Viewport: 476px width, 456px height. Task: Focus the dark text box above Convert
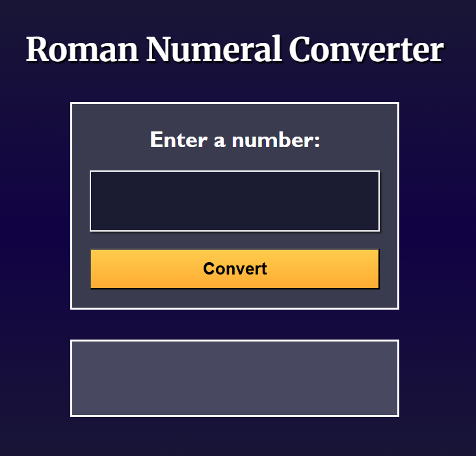pyautogui.click(x=234, y=201)
